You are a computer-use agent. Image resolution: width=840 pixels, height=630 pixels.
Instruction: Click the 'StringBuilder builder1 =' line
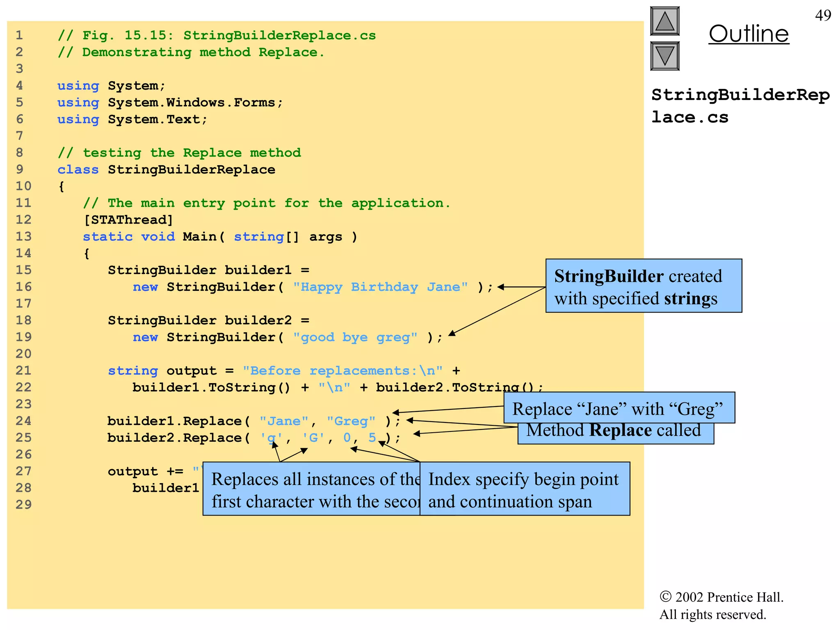208,270
